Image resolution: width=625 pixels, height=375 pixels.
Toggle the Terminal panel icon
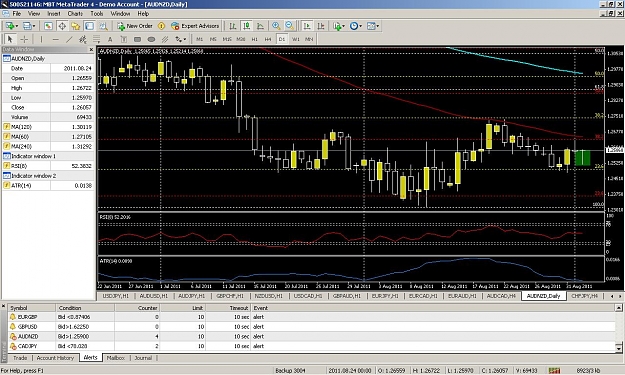click(89, 26)
